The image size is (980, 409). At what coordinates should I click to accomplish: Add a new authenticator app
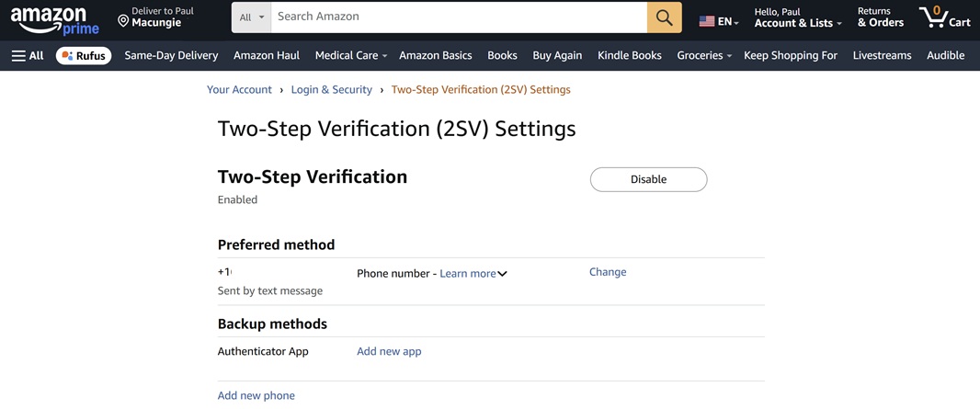click(x=389, y=351)
